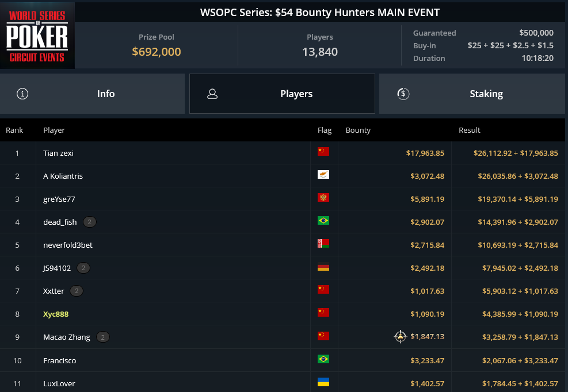Click the players count 13,840
Screen dimensions: 568x392
tap(320, 52)
